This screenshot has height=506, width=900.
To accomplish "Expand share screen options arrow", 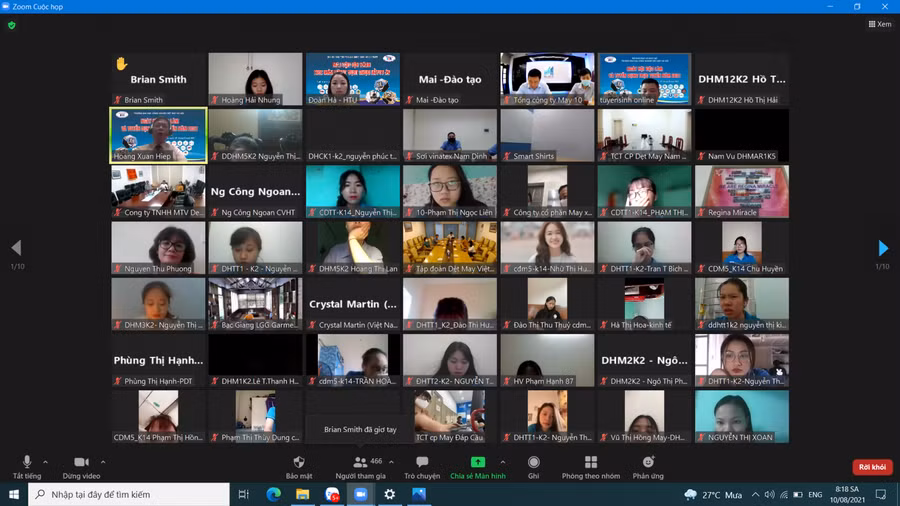I will [x=502, y=462].
